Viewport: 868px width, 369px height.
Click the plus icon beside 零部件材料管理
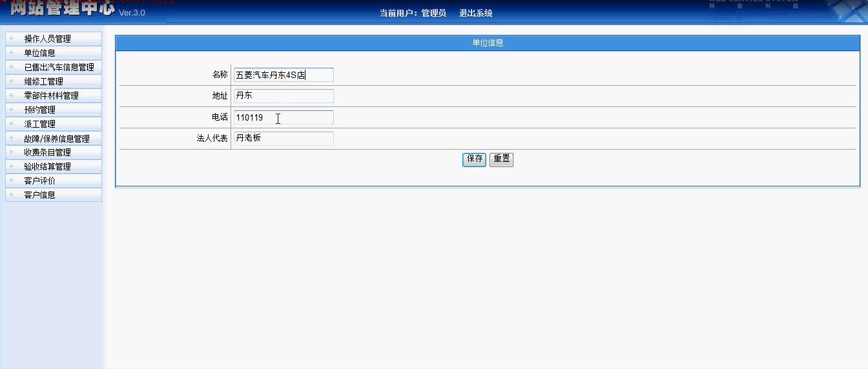point(11,95)
